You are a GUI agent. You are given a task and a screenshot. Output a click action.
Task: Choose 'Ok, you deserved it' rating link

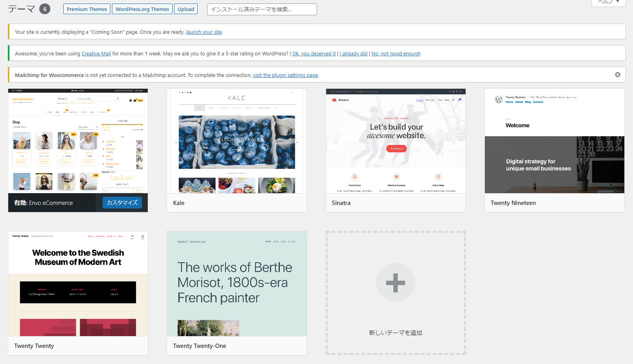(x=314, y=54)
